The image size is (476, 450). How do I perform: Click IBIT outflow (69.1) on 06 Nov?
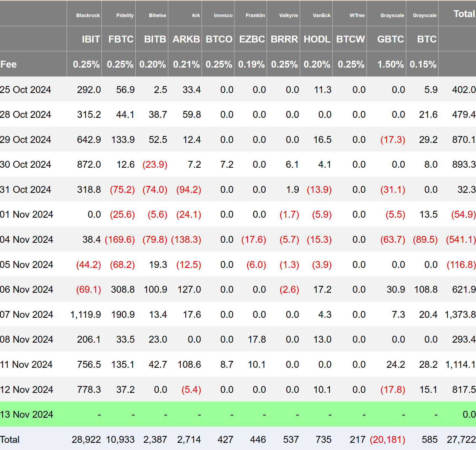(89, 289)
